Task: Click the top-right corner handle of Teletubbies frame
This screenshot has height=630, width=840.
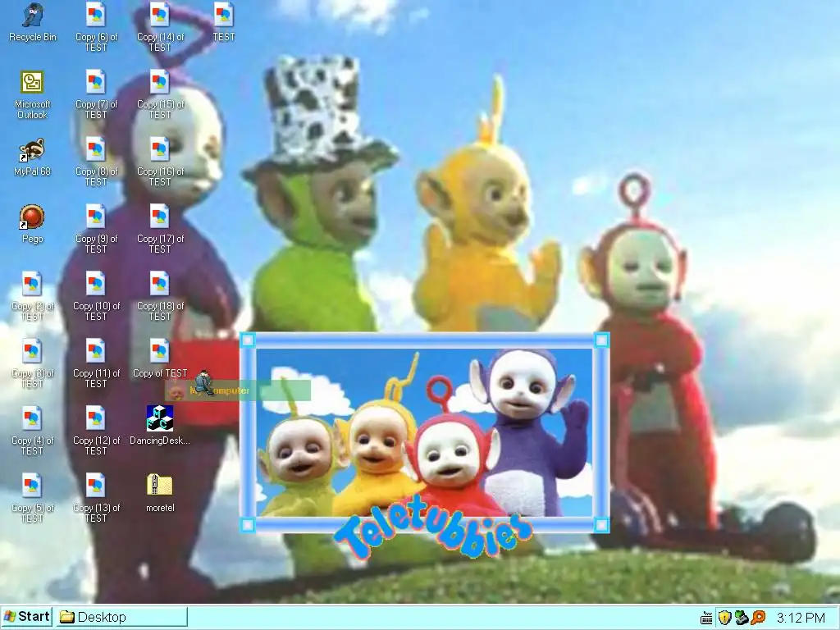Action: click(601, 340)
